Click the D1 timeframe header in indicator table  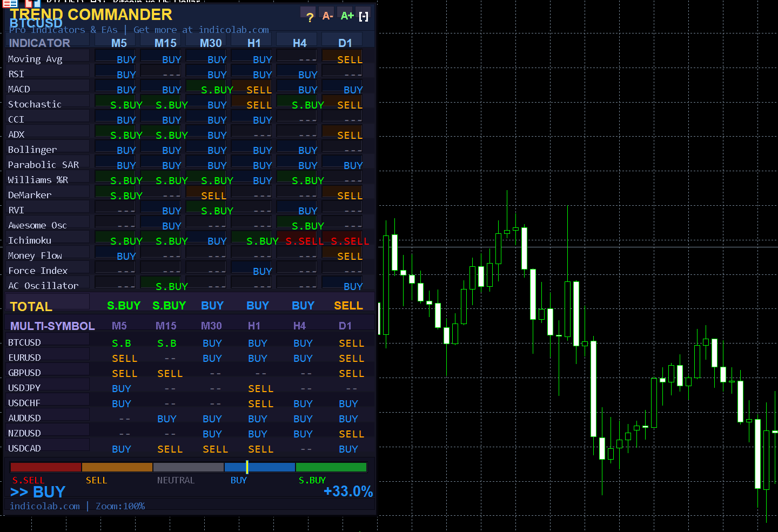click(345, 43)
